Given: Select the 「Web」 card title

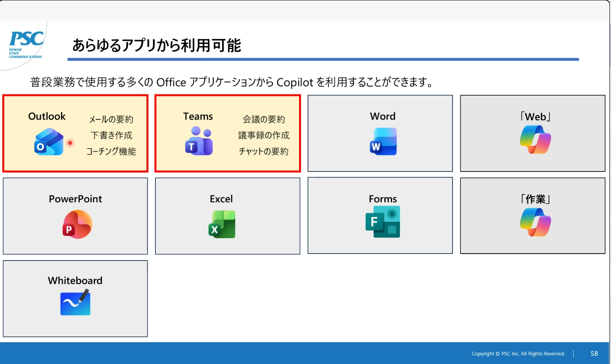Looking at the screenshot, I should coord(535,117).
